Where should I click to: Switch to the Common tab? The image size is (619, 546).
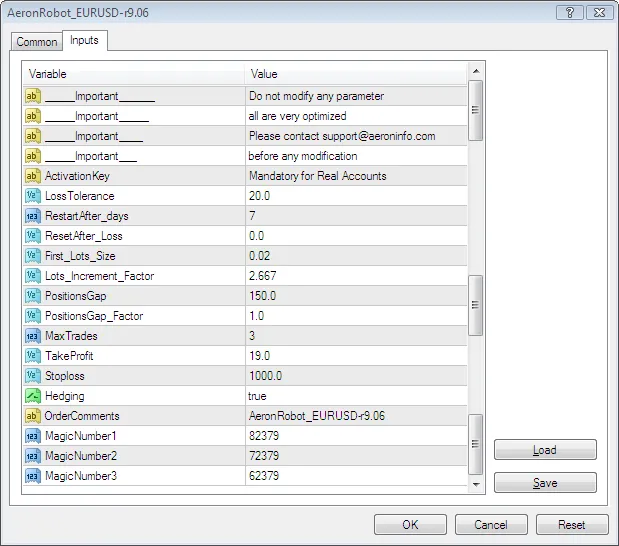click(37, 42)
